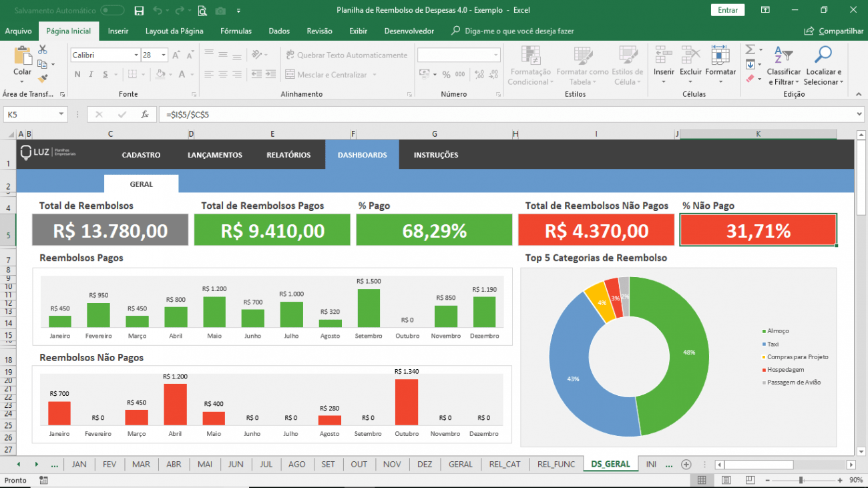Image resolution: width=868 pixels, height=488 pixels.
Task: Click the new sheet plus icon
Action: pyautogui.click(x=686, y=464)
